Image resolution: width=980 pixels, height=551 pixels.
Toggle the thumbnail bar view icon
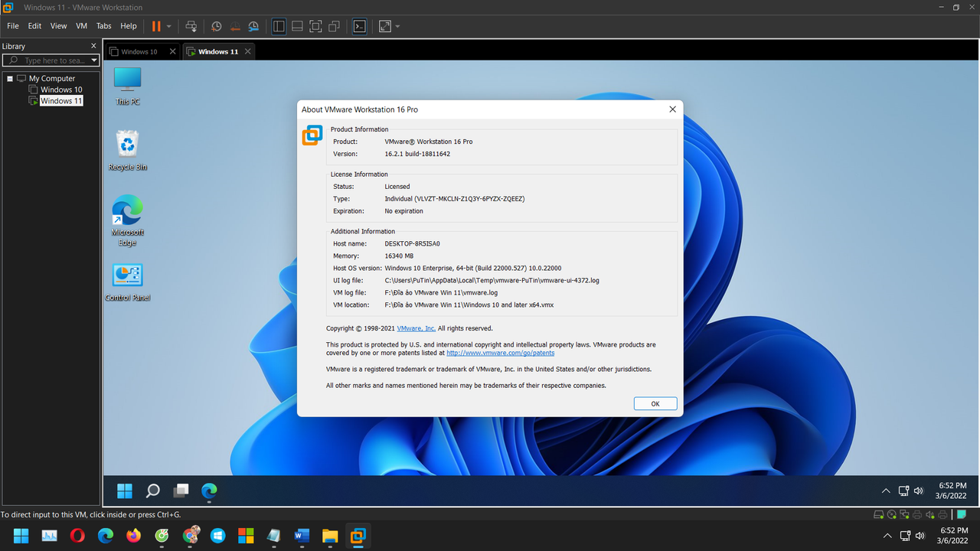pyautogui.click(x=297, y=26)
